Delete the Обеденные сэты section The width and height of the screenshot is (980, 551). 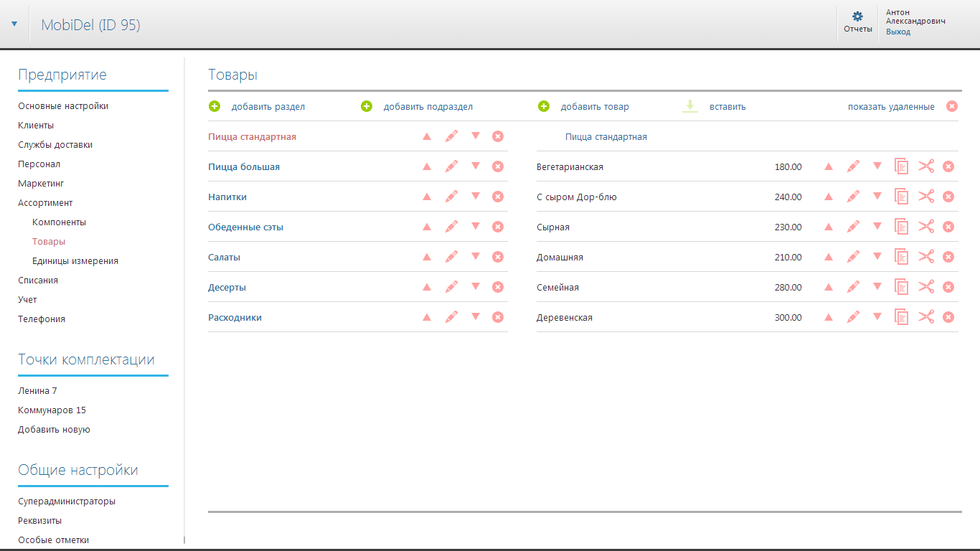498,227
